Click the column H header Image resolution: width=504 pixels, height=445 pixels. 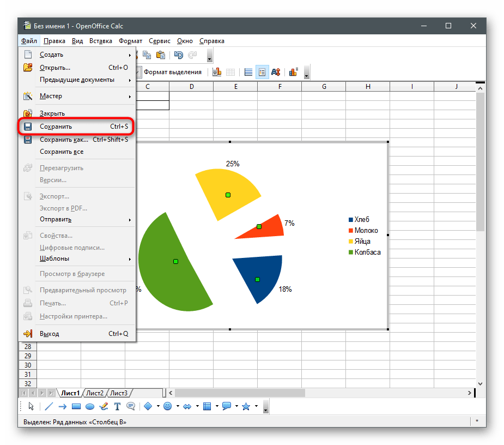[x=368, y=87]
